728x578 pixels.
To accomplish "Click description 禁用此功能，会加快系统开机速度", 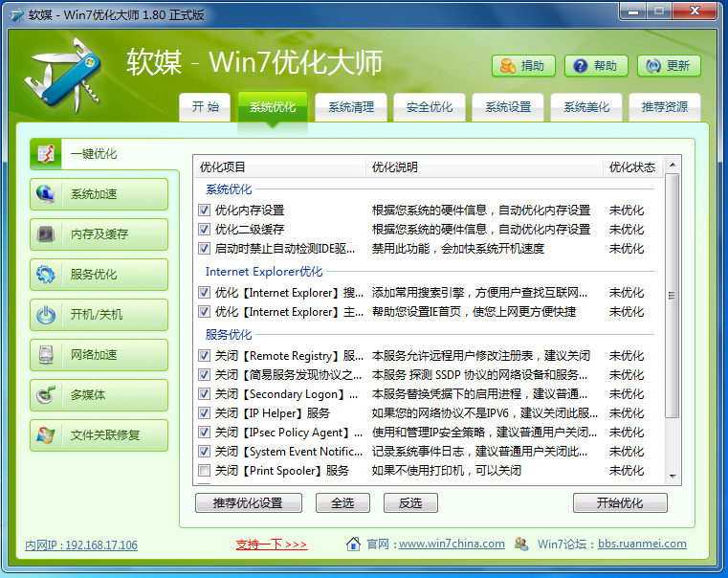I will [x=458, y=249].
